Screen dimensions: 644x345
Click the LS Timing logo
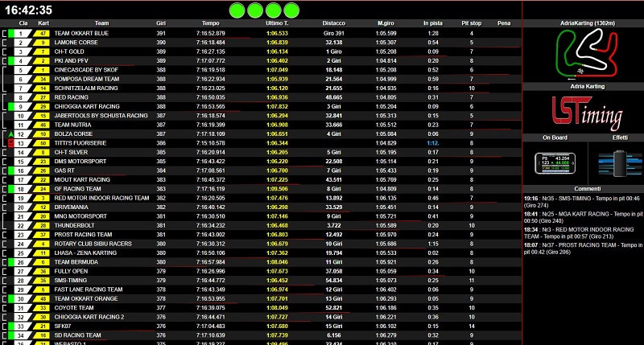pos(587,113)
